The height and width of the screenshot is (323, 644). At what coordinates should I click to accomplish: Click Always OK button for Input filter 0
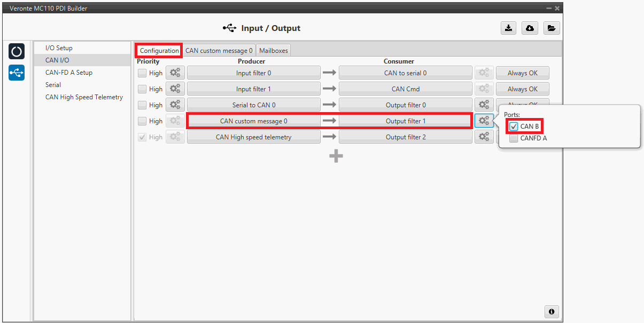point(522,73)
